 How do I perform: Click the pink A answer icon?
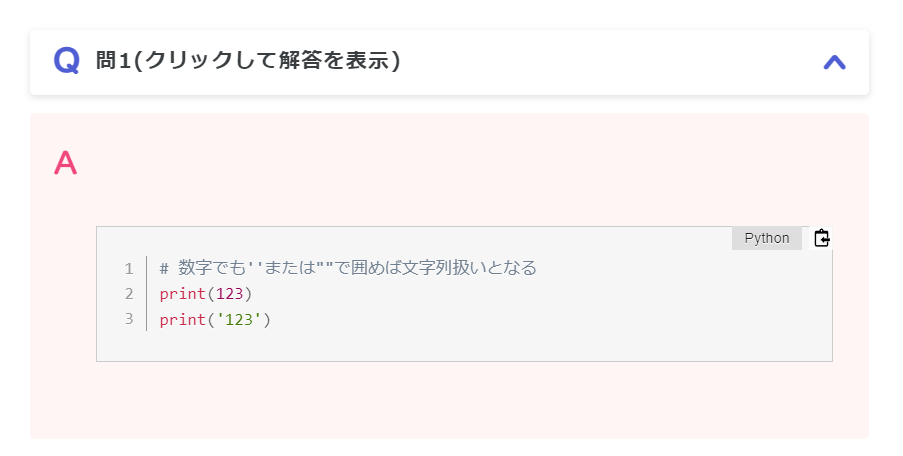(x=65, y=163)
